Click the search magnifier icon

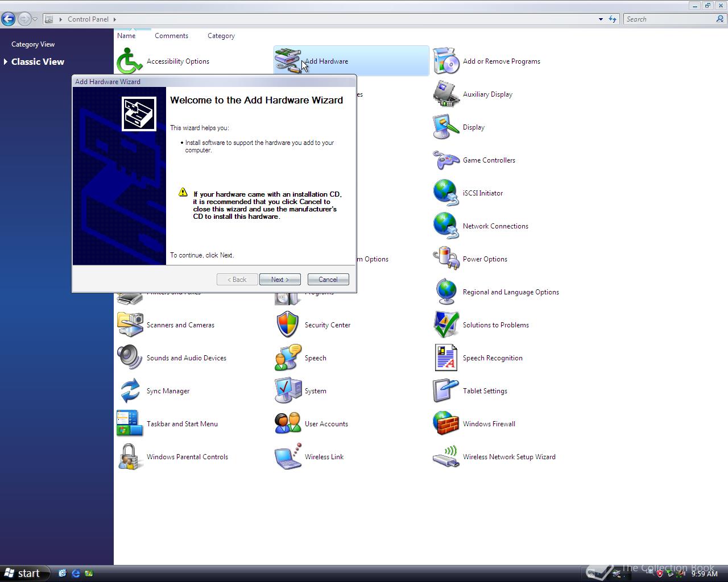click(720, 19)
